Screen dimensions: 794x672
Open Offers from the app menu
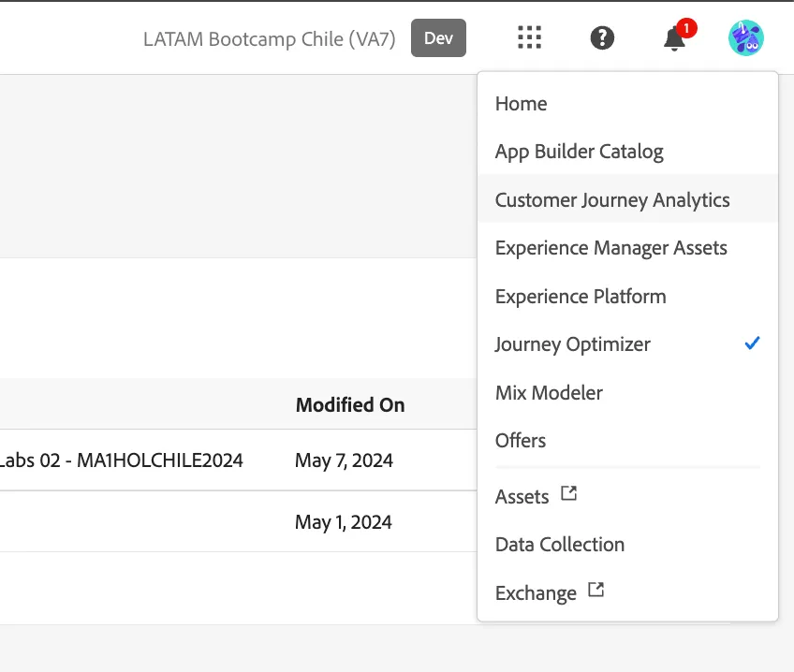tap(627, 441)
